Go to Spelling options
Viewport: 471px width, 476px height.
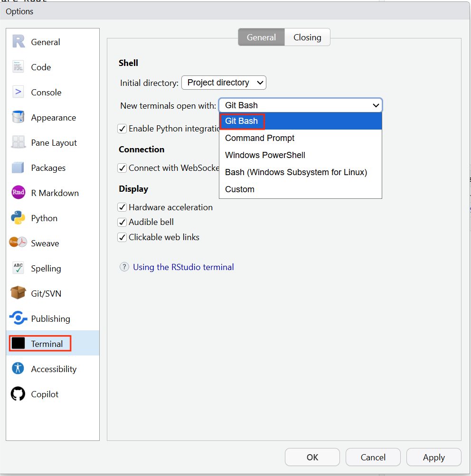coord(53,268)
